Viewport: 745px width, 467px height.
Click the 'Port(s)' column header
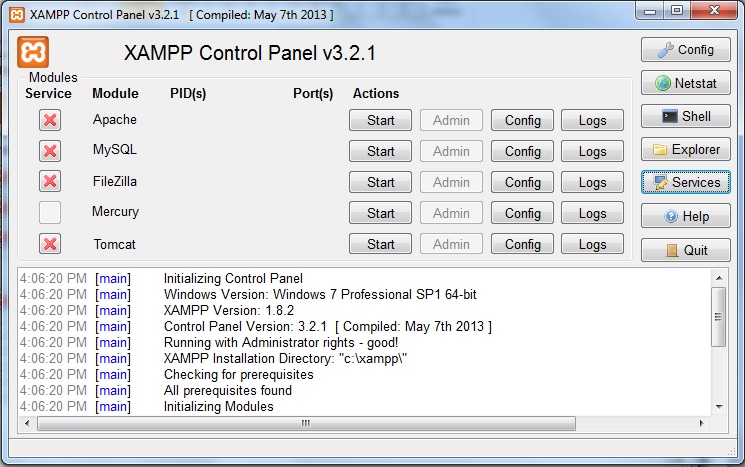click(x=313, y=94)
